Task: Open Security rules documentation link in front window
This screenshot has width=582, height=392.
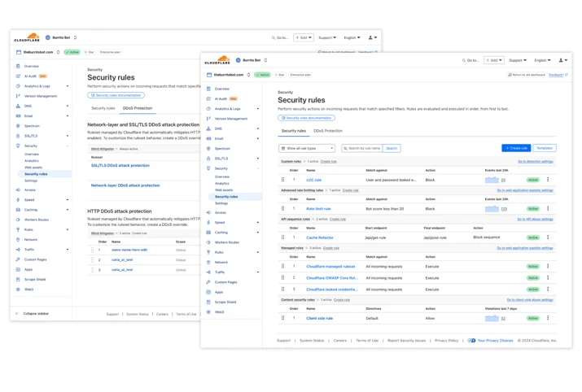Action: (x=306, y=118)
